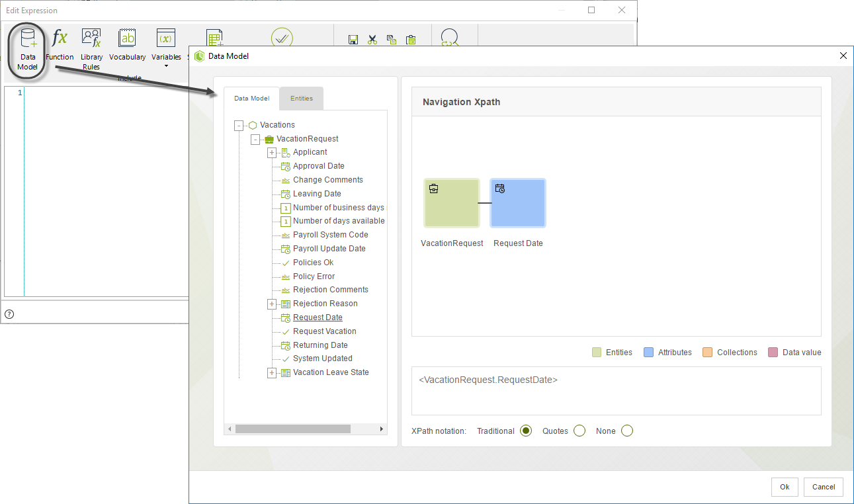The height and width of the screenshot is (504, 854).
Task: Expand the Applicant node
Action: point(272,153)
